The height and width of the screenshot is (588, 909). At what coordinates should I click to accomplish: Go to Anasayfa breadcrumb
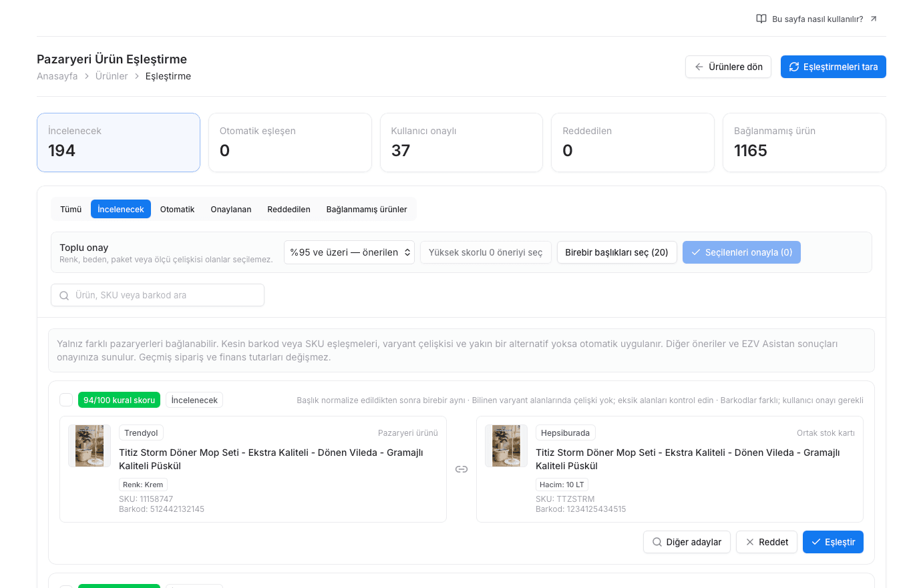click(x=57, y=76)
